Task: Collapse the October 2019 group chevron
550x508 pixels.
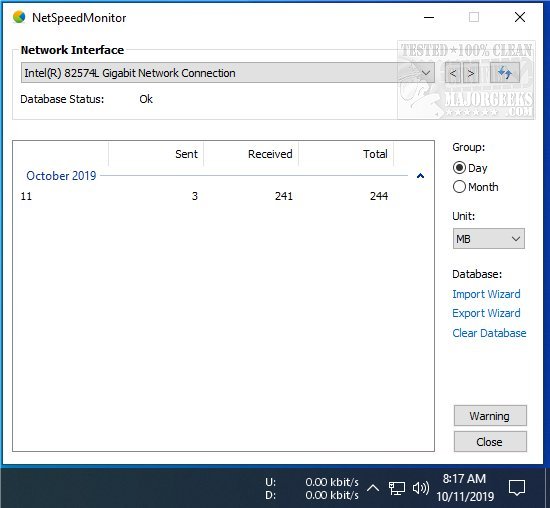Action: 420,175
